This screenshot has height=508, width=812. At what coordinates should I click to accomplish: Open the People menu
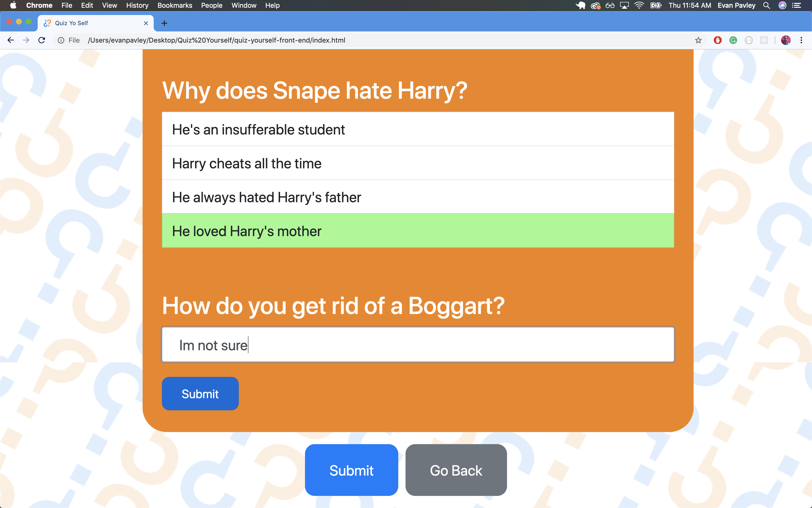pyautogui.click(x=212, y=5)
